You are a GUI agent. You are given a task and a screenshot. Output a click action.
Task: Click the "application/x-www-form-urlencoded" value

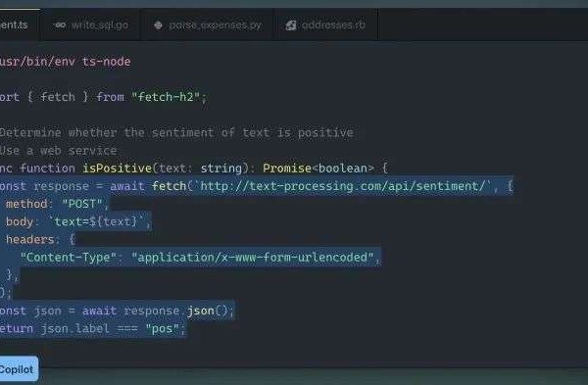(253, 258)
